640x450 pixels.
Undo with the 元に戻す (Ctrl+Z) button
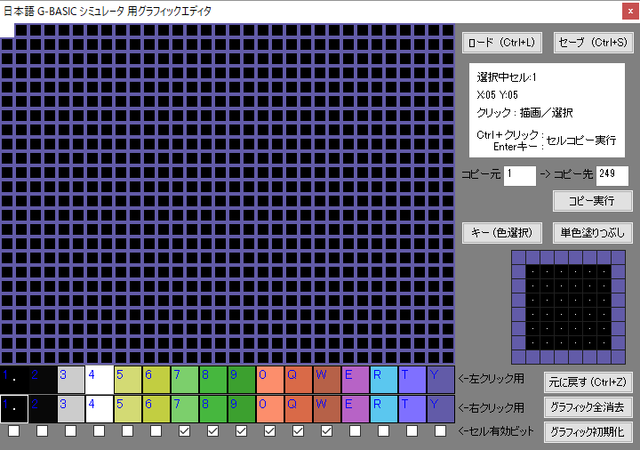pos(587,381)
